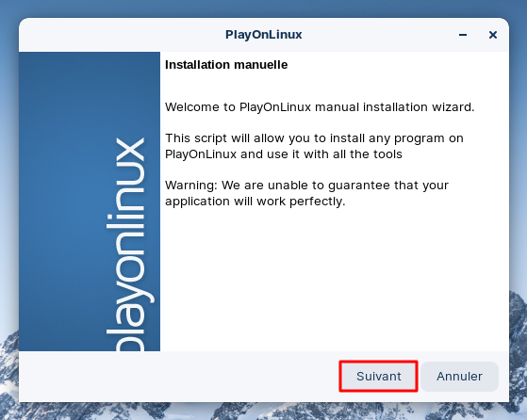The height and width of the screenshot is (420, 527).
Task: Click the 'use it with all the tools' line
Action: (x=284, y=154)
